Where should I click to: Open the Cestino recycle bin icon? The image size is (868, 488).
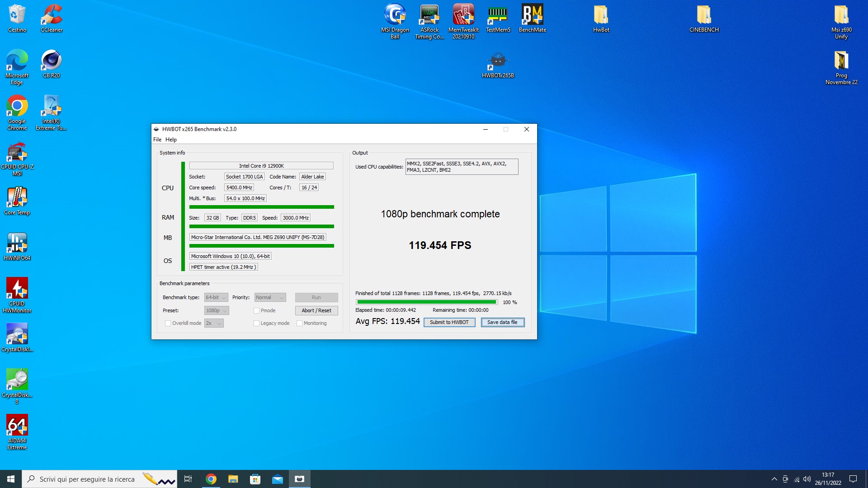[17, 19]
